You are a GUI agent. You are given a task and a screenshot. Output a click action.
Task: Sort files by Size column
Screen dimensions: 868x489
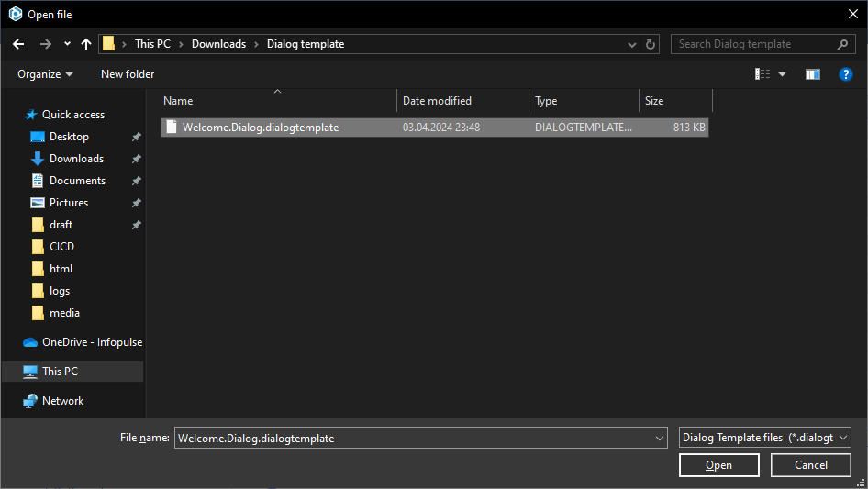pos(675,101)
